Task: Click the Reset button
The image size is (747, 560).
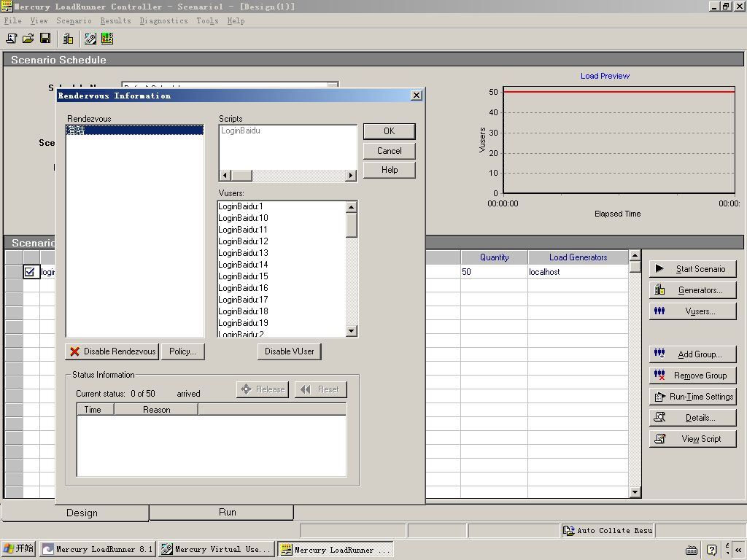Action: 321,389
